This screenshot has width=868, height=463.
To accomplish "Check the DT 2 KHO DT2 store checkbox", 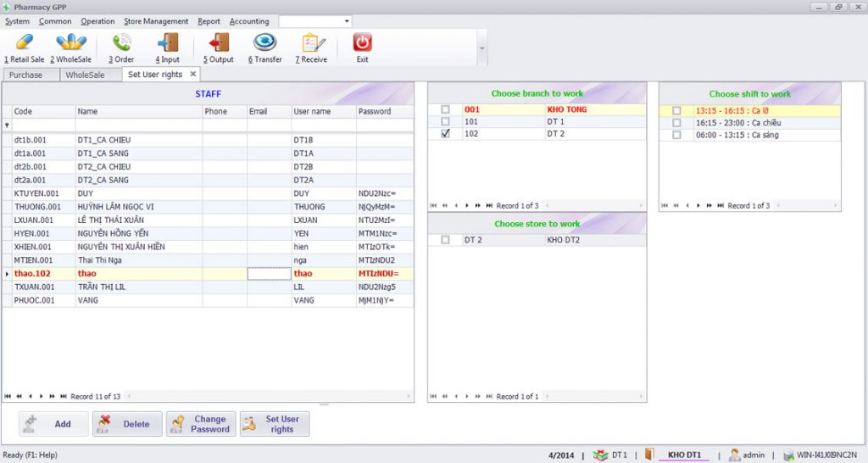I will click(x=445, y=240).
